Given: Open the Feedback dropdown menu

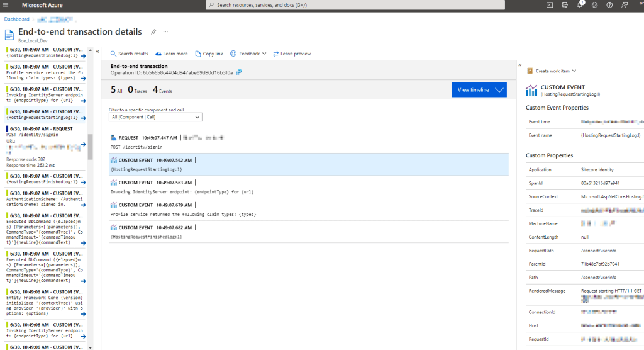Looking at the screenshot, I should pos(248,54).
